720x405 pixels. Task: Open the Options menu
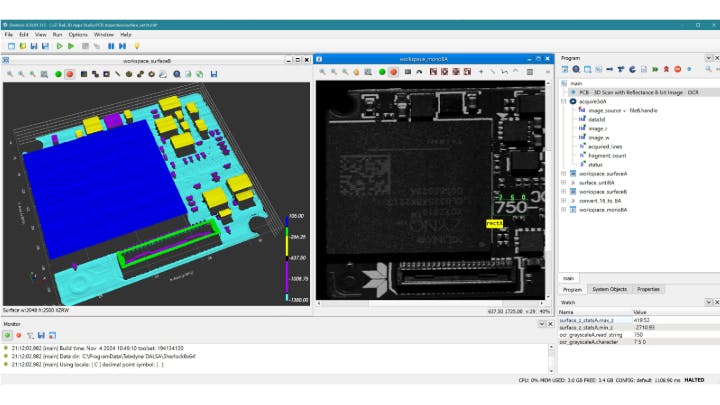78,34
